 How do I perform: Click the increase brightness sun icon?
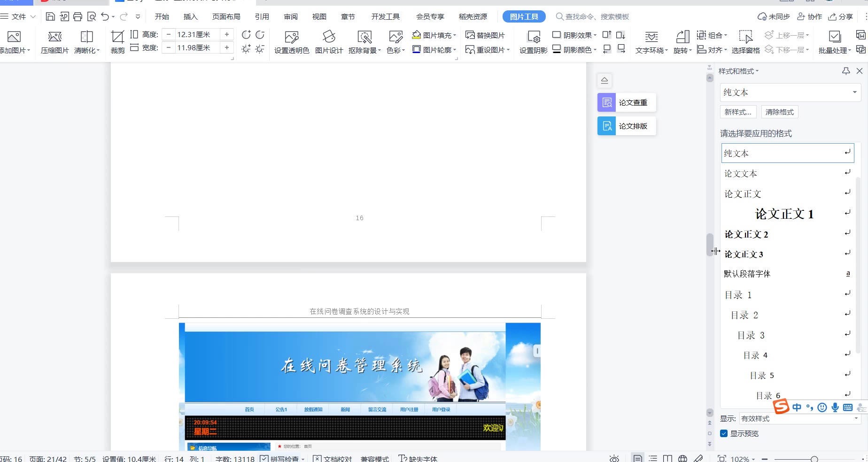(x=246, y=49)
